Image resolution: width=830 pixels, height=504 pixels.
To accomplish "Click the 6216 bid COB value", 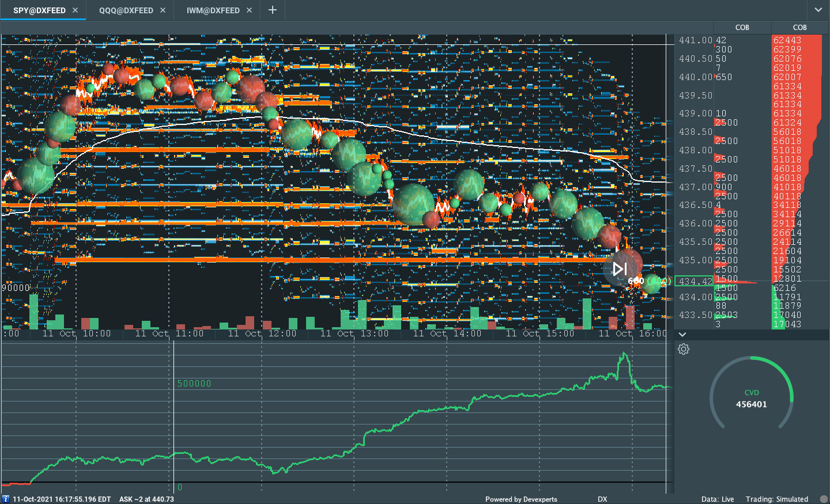I will point(784,288).
